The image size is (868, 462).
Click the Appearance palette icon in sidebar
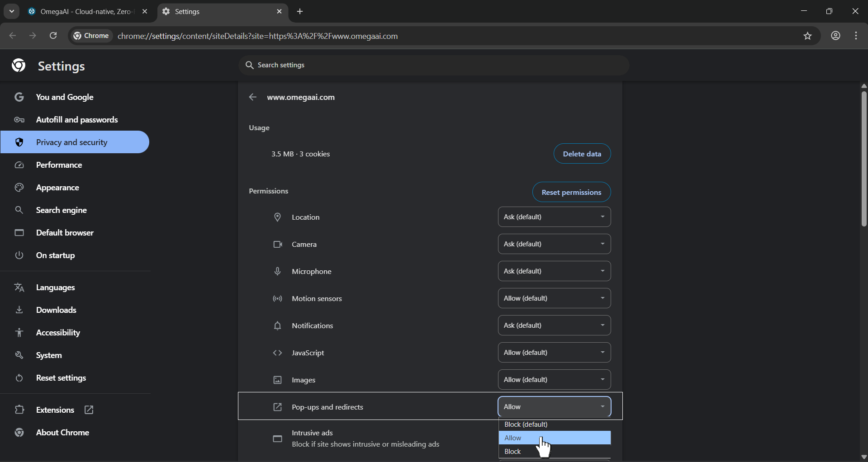tap(19, 187)
